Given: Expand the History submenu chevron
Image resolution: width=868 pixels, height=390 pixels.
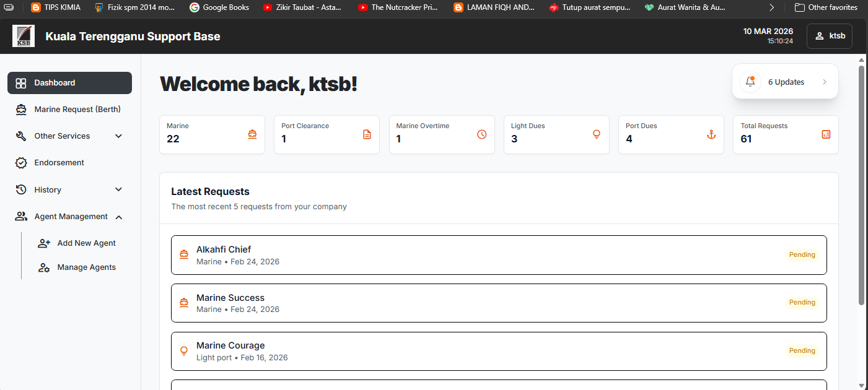Looking at the screenshot, I should point(119,189).
